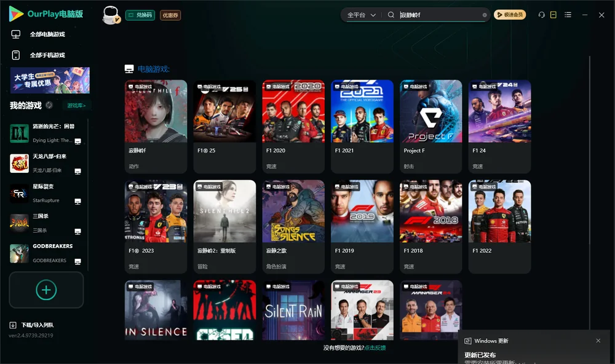Open the 星际裂变 game icon
The width and height of the screenshot is (615, 364).
[19, 194]
